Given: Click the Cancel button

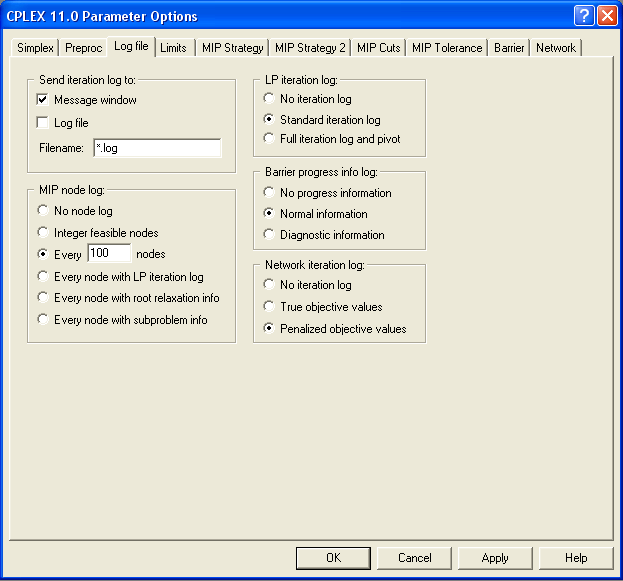Looking at the screenshot, I should (x=414, y=558).
